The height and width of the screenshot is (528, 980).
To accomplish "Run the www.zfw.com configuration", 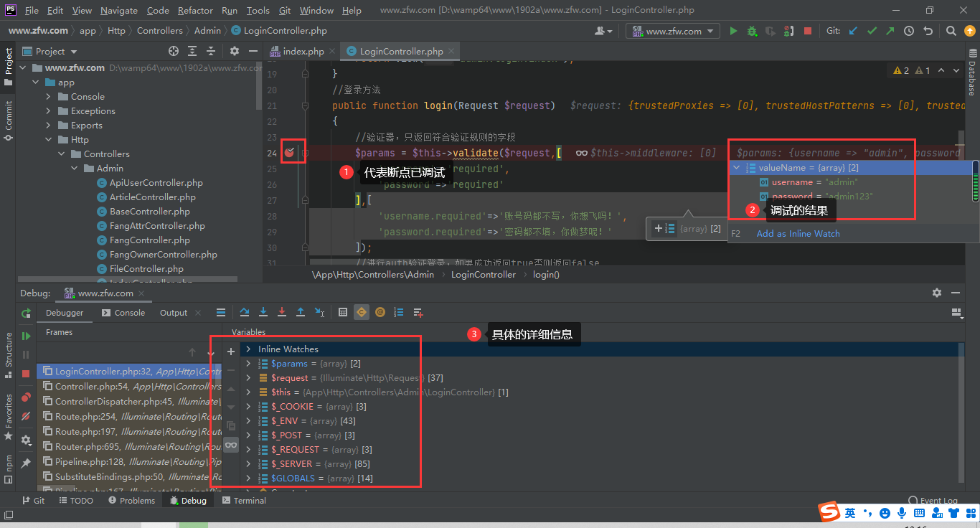I will 733,31.
